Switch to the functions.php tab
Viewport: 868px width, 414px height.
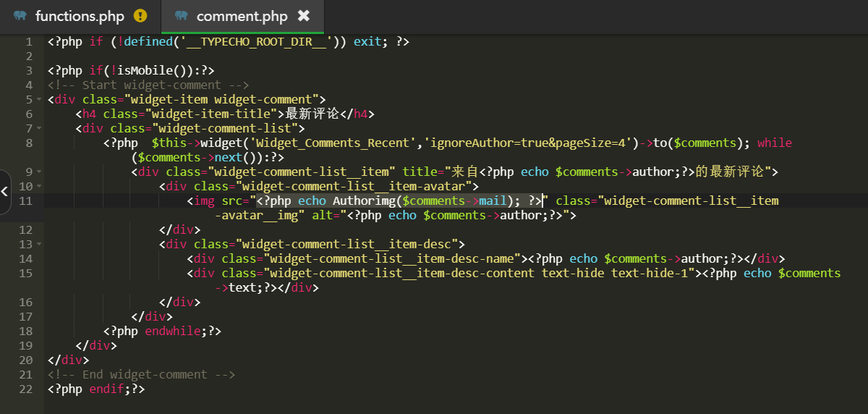pos(80,16)
